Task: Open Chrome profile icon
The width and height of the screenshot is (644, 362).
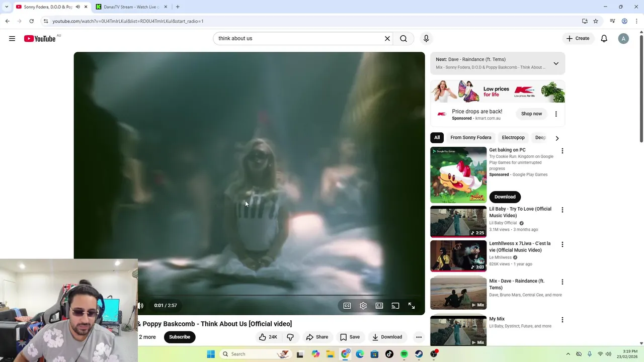Action: [624, 21]
